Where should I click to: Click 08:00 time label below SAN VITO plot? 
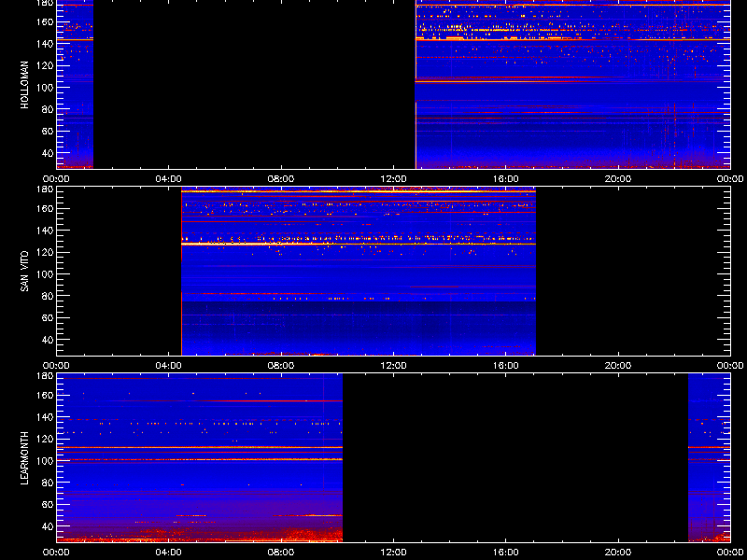click(x=281, y=366)
